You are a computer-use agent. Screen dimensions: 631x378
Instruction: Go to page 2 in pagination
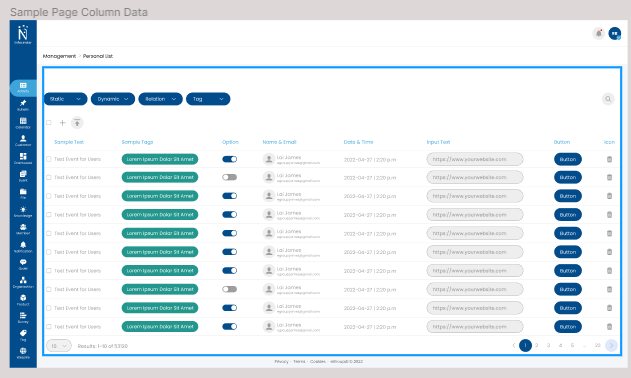click(536, 345)
